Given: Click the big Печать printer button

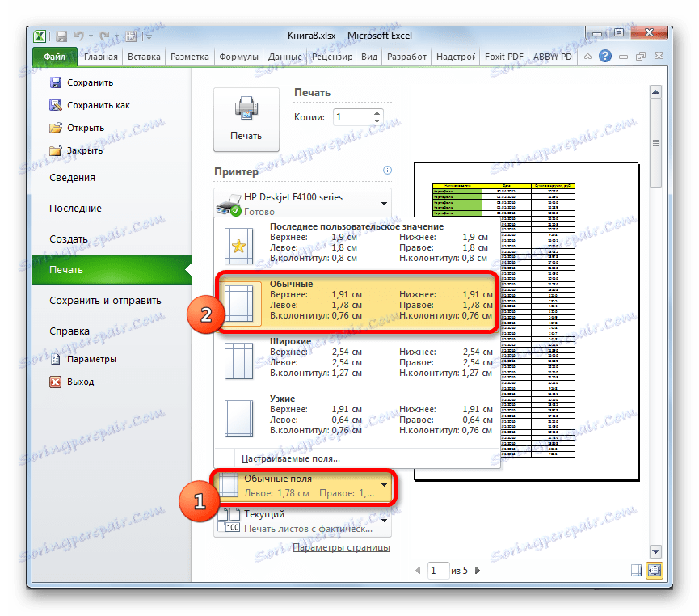Looking at the screenshot, I should tap(246, 119).
